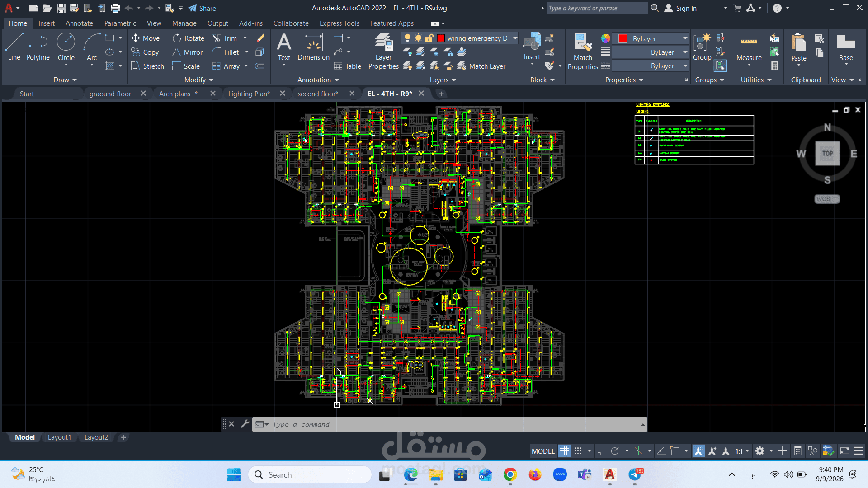Viewport: 868px width, 488px height.
Task: Select the Arc tool
Action: [92, 47]
